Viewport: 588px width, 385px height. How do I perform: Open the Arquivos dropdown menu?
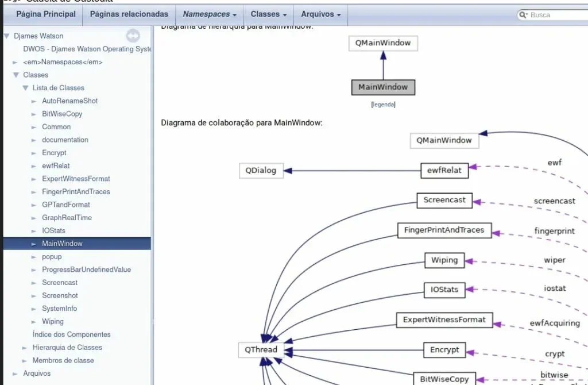click(320, 14)
